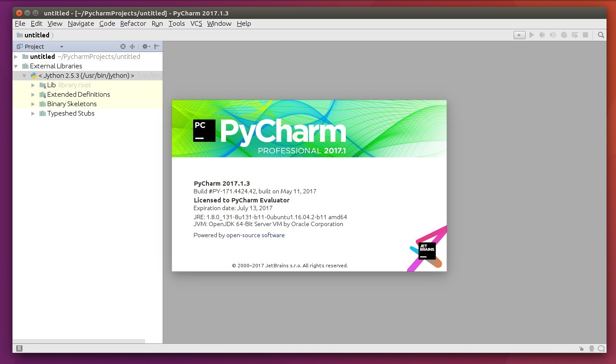Click the Lib folder icon
Image resolution: width=616 pixels, height=364 pixels.
point(43,85)
